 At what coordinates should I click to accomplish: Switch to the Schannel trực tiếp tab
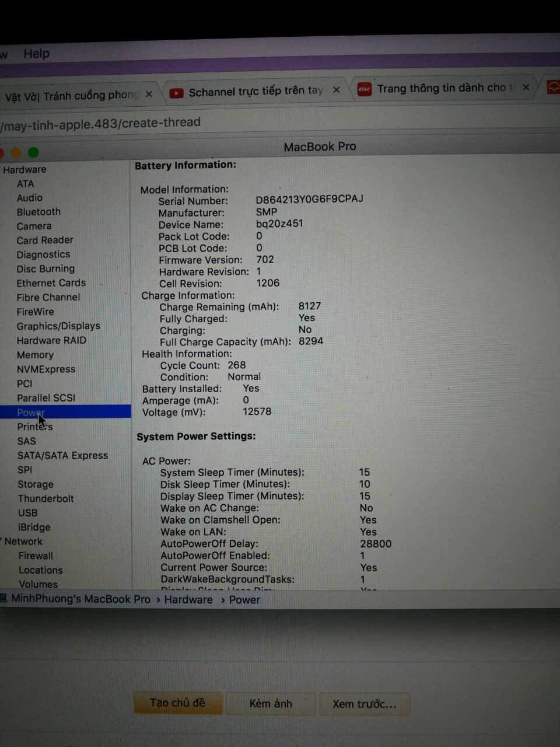[255, 91]
